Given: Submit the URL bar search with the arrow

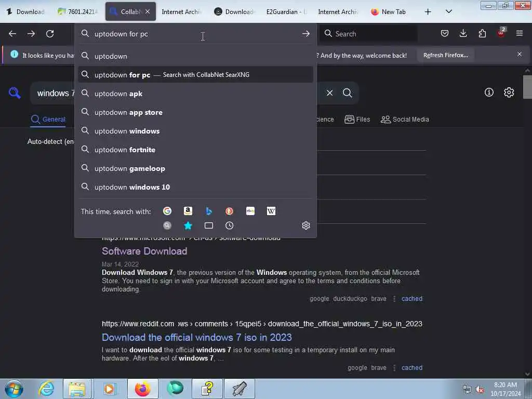Looking at the screenshot, I should click(305, 34).
